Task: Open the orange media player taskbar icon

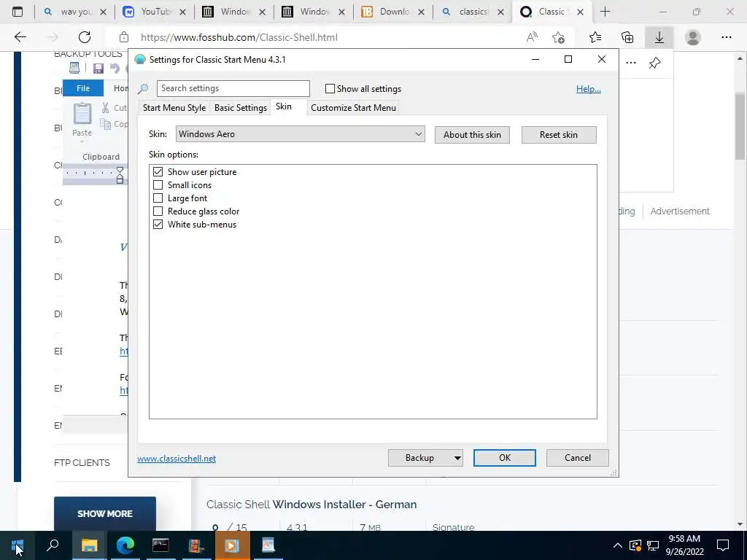Action: pyautogui.click(x=232, y=545)
